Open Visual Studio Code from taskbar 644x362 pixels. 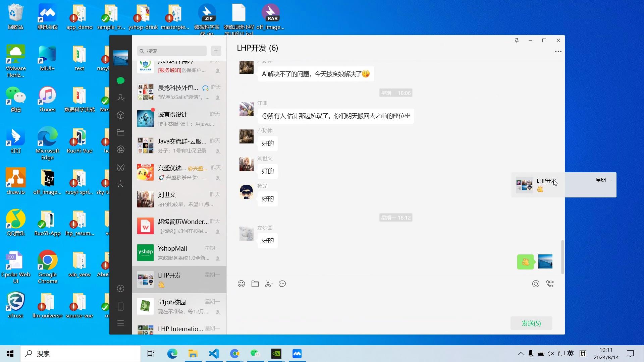214,354
